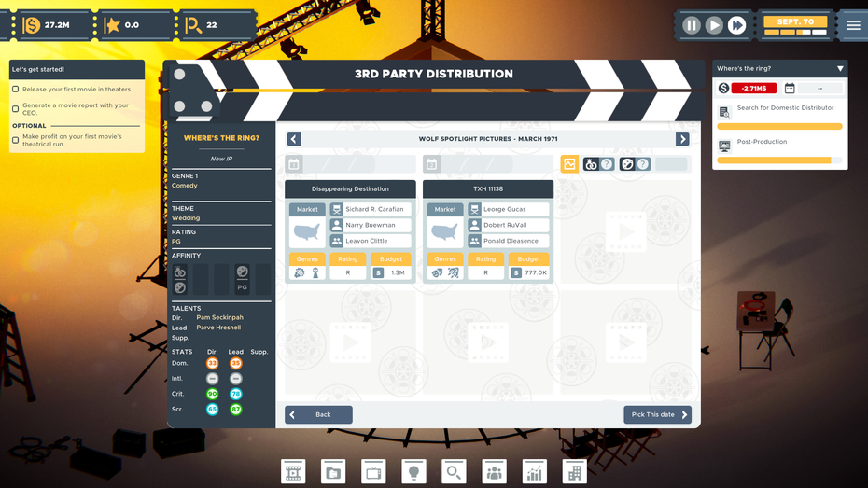Go to next distribution month arrow

click(x=682, y=139)
